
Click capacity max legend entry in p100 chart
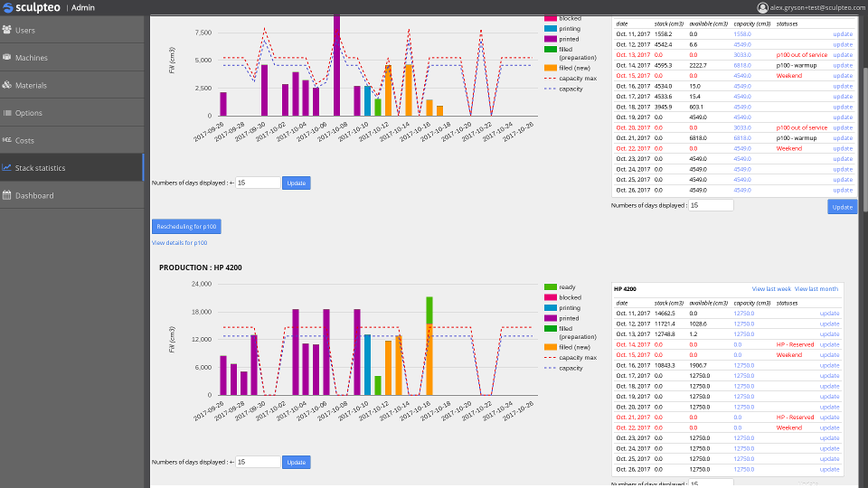point(571,79)
